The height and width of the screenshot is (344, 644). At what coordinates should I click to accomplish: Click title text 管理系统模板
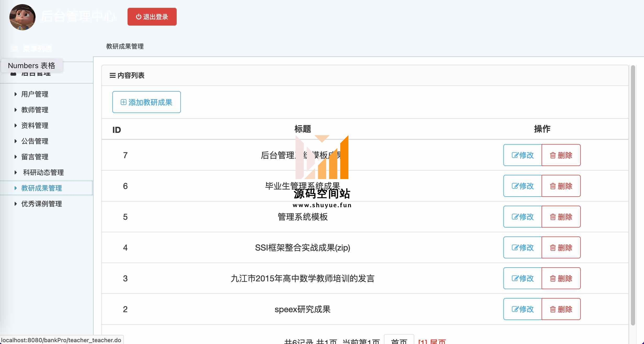pyautogui.click(x=302, y=217)
